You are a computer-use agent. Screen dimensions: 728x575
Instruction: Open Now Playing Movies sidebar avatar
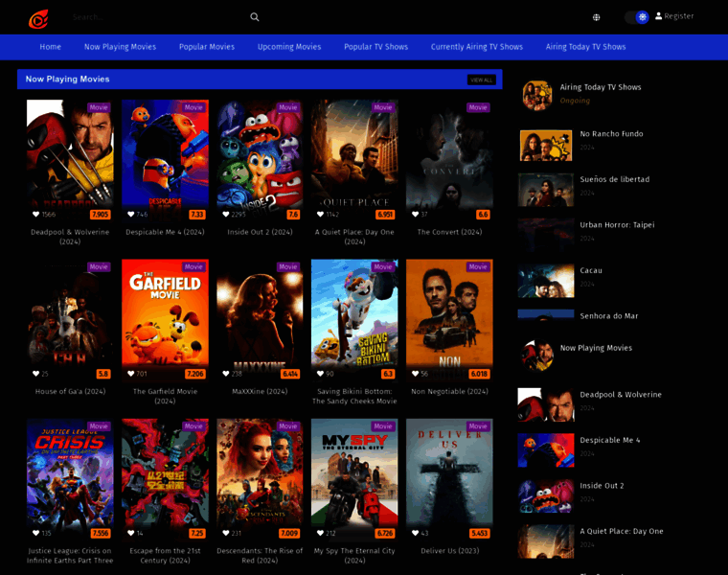click(537, 356)
